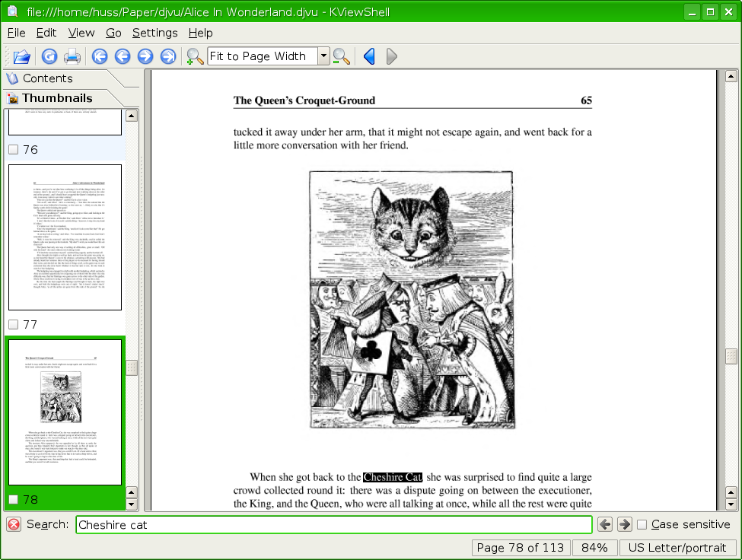This screenshot has width=742, height=560.
Task: Go to the previous page
Action: point(123,57)
